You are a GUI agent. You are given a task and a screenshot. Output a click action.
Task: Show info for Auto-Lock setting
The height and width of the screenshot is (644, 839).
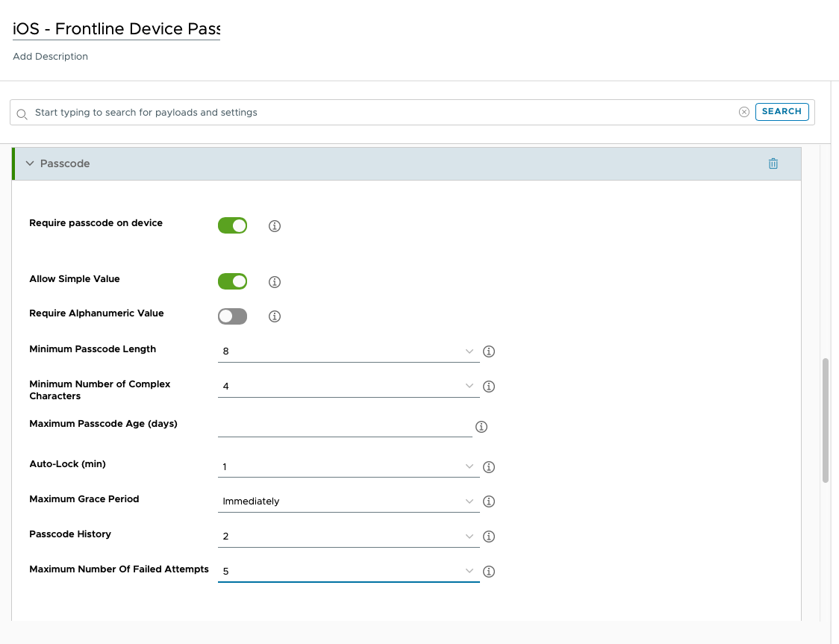pyautogui.click(x=490, y=467)
